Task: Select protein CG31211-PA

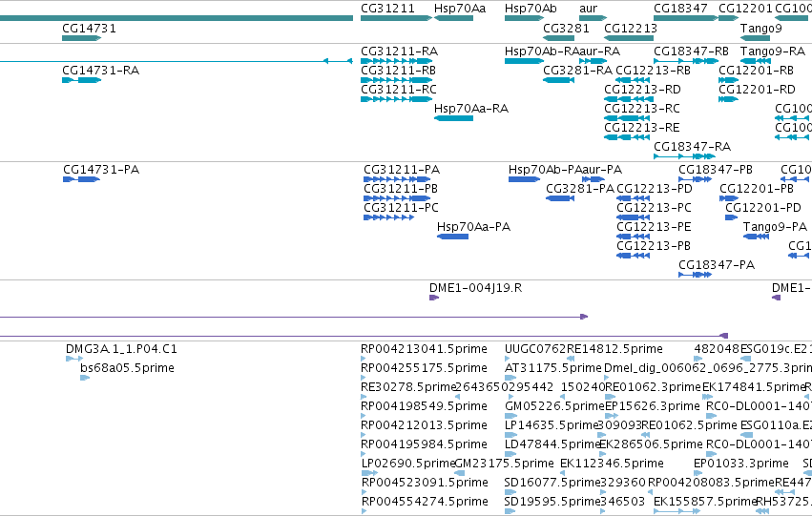Action: coord(402,170)
